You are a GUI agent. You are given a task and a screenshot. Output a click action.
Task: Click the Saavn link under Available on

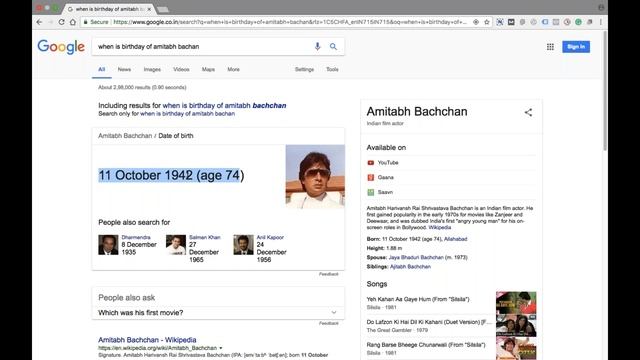tap(385, 192)
